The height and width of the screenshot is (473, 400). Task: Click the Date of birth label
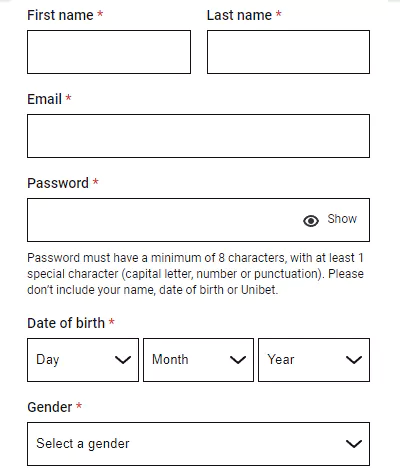[66, 323]
